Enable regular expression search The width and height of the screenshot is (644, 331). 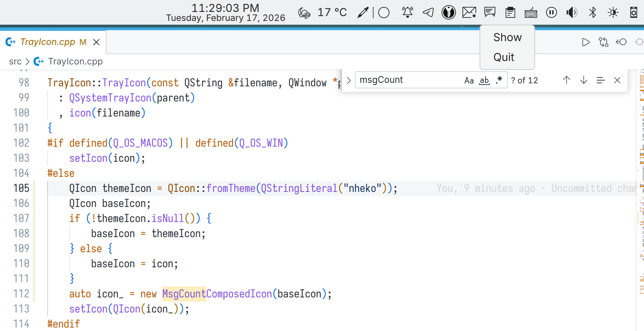click(x=499, y=81)
